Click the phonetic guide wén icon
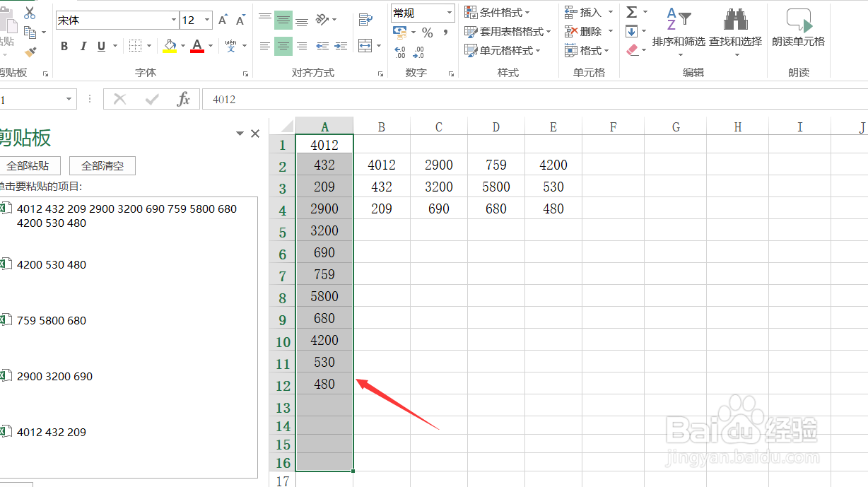Screen dimensions: 868x487 pyautogui.click(x=231, y=46)
